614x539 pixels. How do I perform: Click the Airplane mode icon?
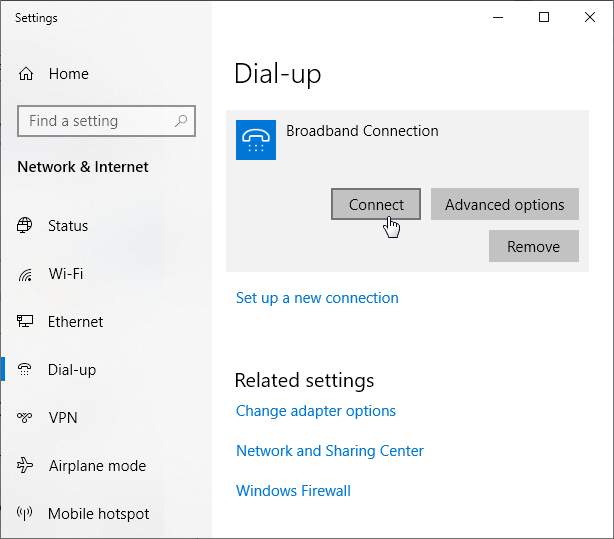coord(25,466)
